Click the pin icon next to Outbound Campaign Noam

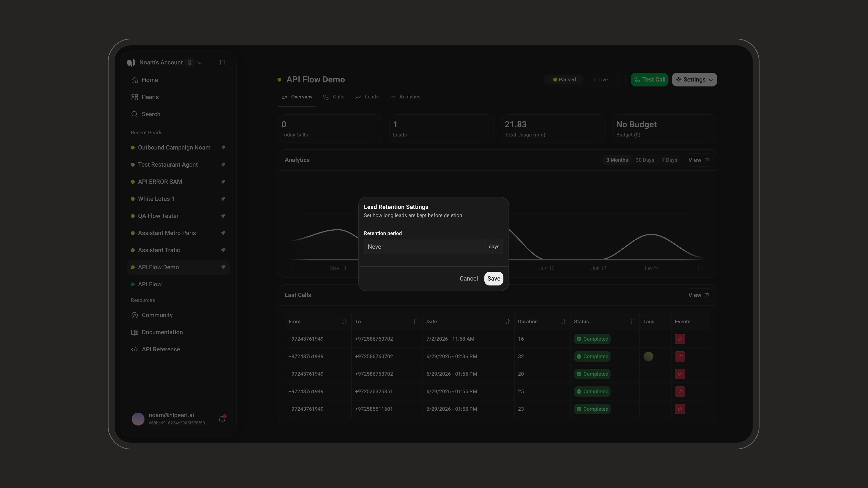[x=223, y=148]
